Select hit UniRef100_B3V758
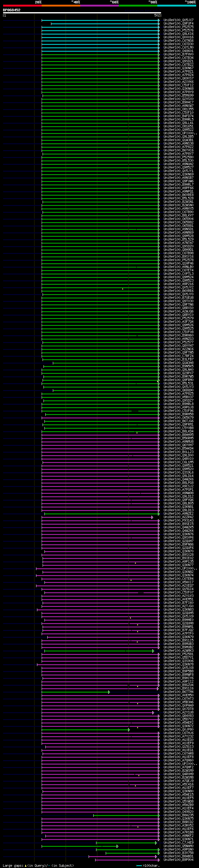The image size is (199, 868). point(178,853)
